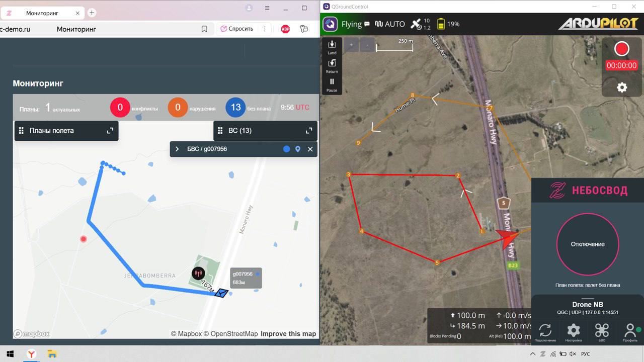
Task: Switch to the Мониторинг browser tab
Action: pyautogui.click(x=42, y=13)
